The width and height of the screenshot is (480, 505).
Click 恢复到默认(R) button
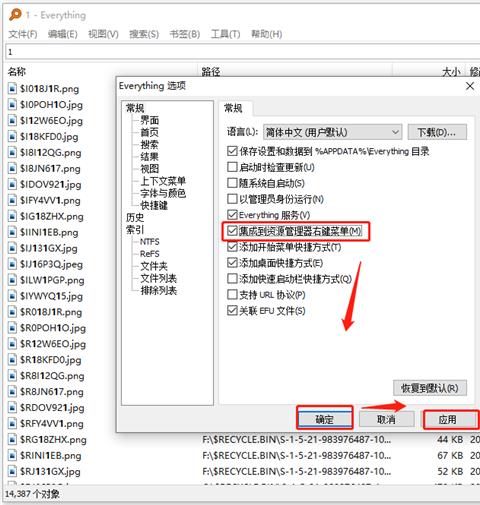(x=430, y=388)
